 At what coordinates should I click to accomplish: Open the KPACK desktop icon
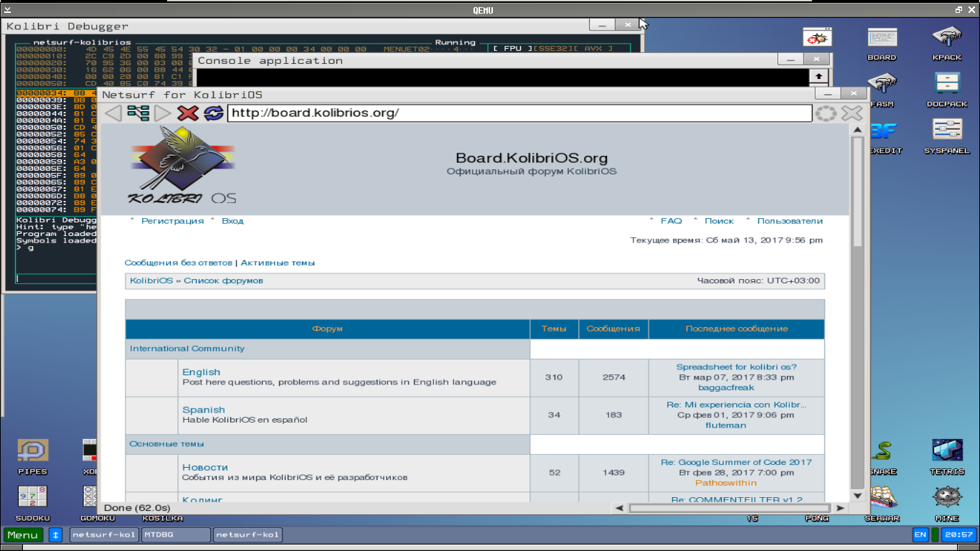(x=947, y=39)
